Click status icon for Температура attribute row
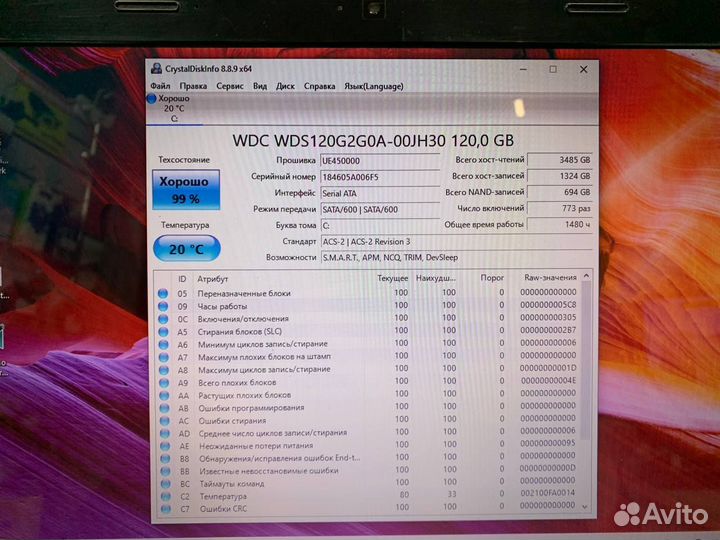Screen dimensions: 720x540 (166, 496)
